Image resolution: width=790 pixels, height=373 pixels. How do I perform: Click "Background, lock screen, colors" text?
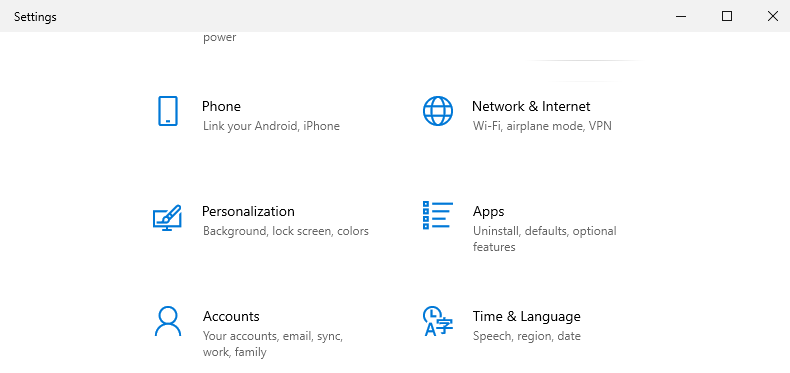pyautogui.click(x=286, y=231)
